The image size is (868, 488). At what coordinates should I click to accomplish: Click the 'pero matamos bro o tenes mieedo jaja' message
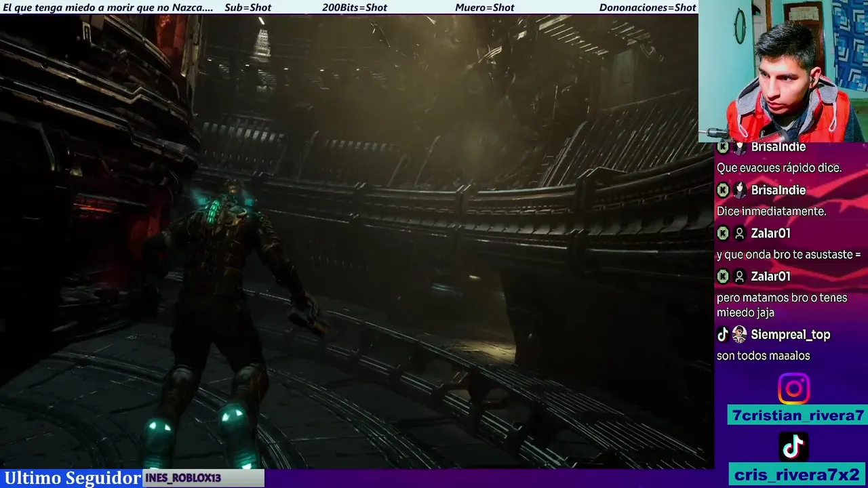pos(782,305)
